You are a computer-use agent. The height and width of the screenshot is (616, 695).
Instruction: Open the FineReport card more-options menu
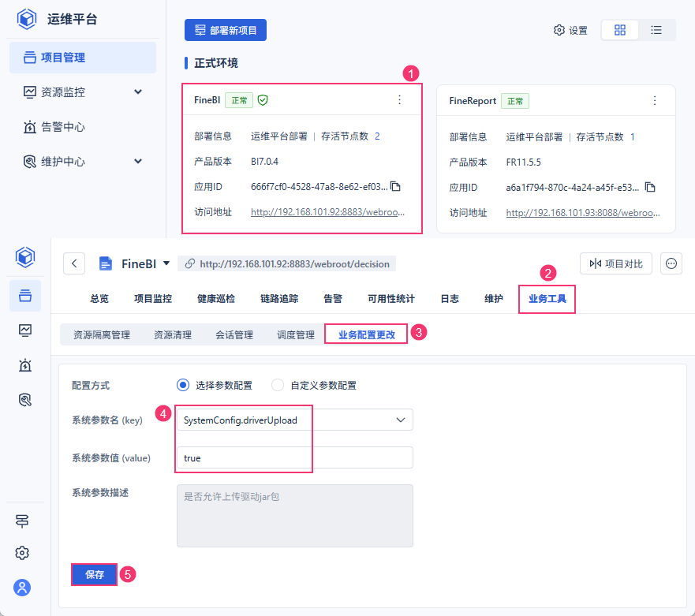[654, 101]
